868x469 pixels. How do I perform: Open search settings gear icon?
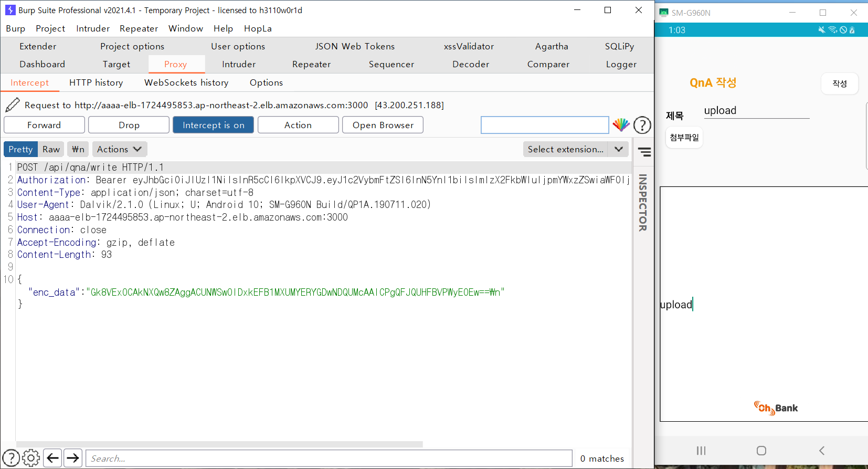tap(31, 458)
